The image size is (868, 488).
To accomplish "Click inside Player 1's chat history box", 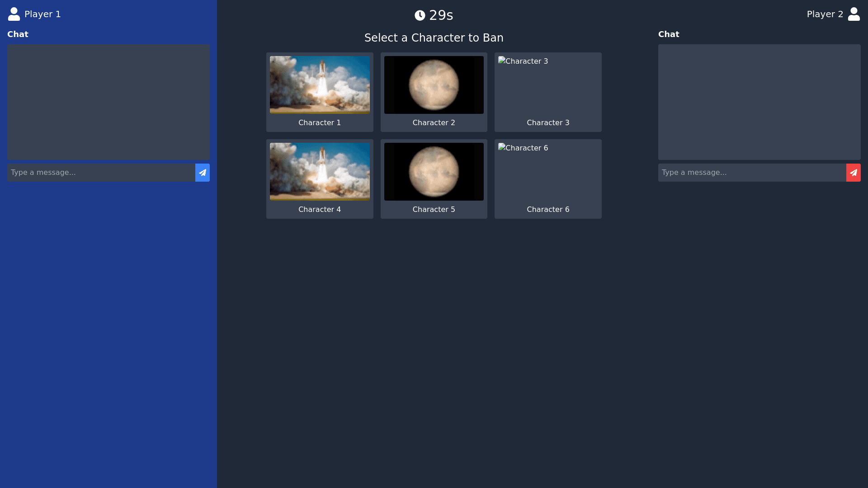I will [x=108, y=102].
